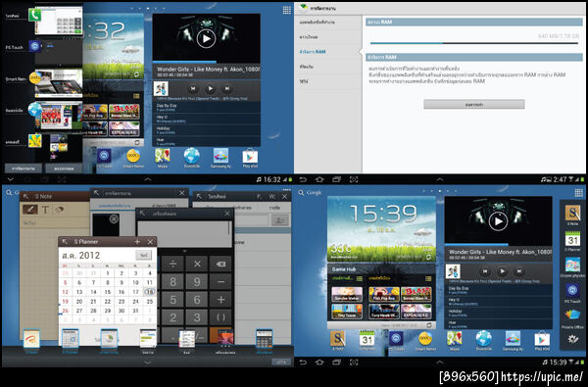Open S Planner from the 15:39 bottom dock
The image size is (588, 387).
(x=367, y=339)
